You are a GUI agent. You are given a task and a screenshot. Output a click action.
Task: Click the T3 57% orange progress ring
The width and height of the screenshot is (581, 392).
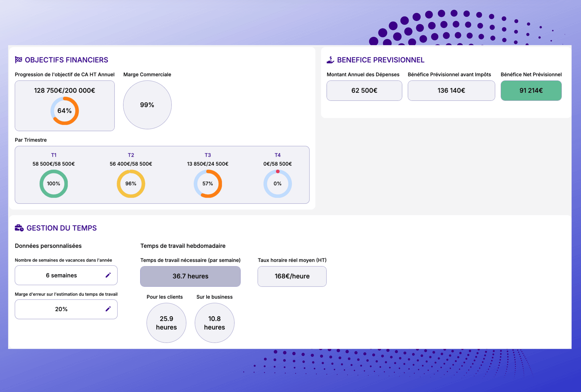[208, 184]
